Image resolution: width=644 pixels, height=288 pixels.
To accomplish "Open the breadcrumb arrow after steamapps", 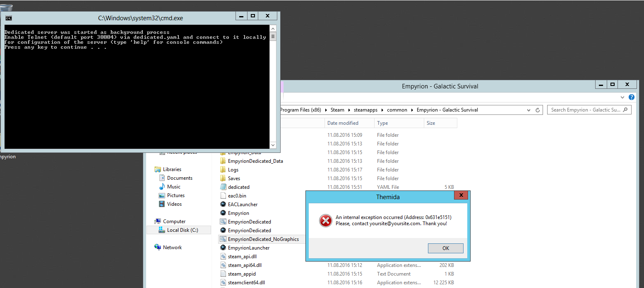I will [382, 110].
